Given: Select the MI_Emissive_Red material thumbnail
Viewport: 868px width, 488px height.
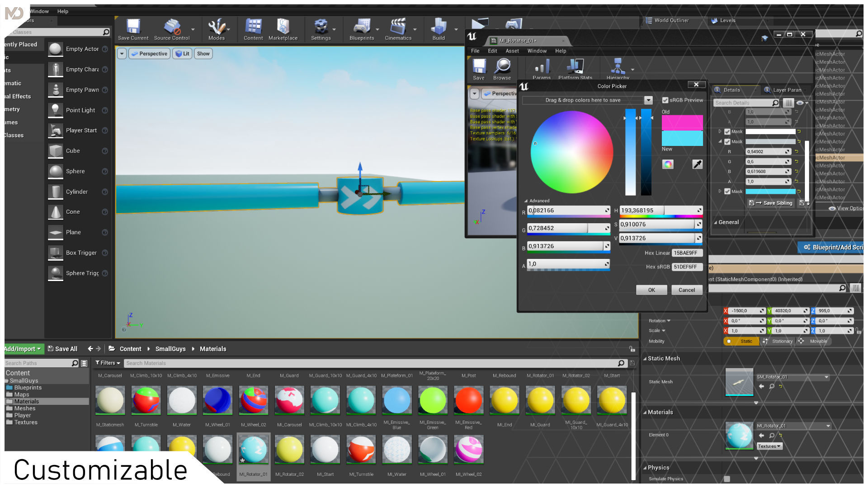Looking at the screenshot, I should [468, 400].
